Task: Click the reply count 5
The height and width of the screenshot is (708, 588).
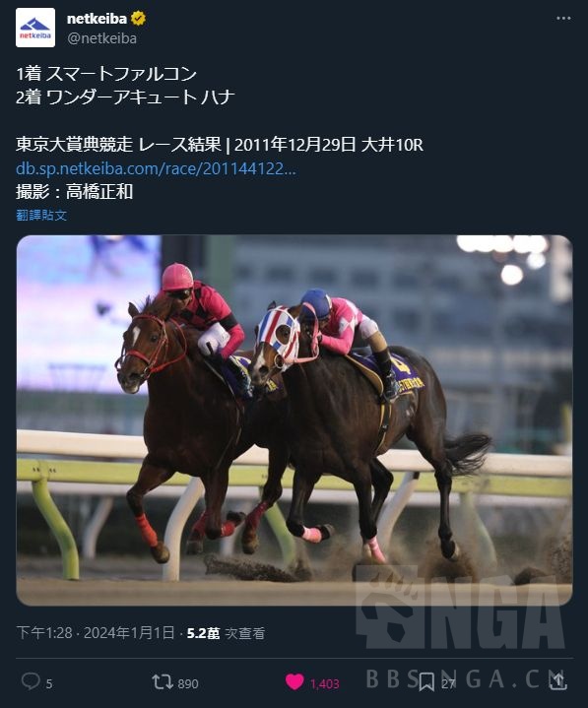Action: tap(49, 684)
